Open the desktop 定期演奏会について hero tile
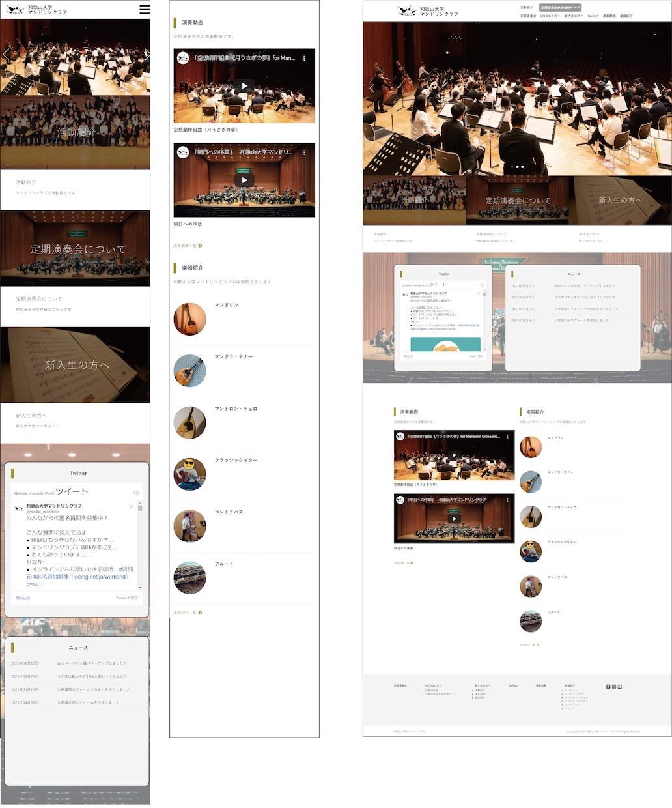This screenshot has height=808, width=672. coord(518,200)
